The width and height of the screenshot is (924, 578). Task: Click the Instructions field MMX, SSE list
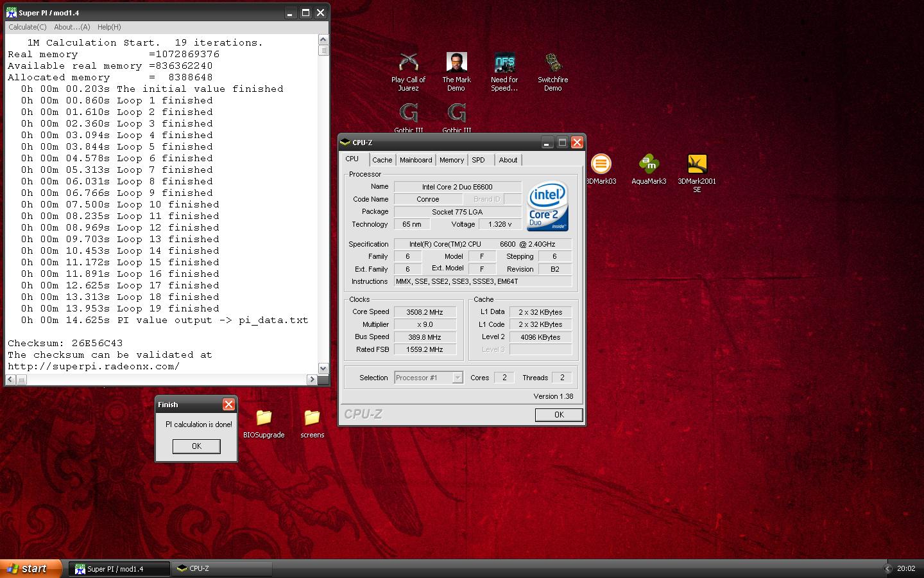(x=483, y=281)
